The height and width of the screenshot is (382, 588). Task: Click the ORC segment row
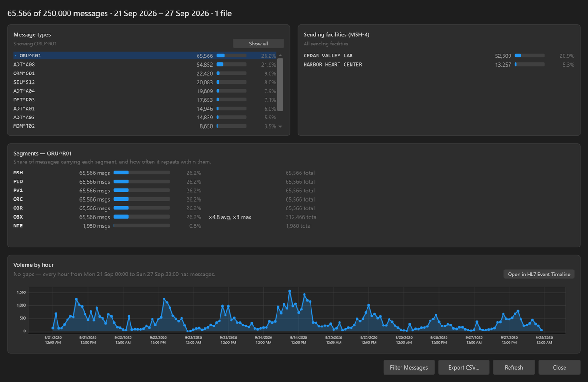(x=294, y=199)
